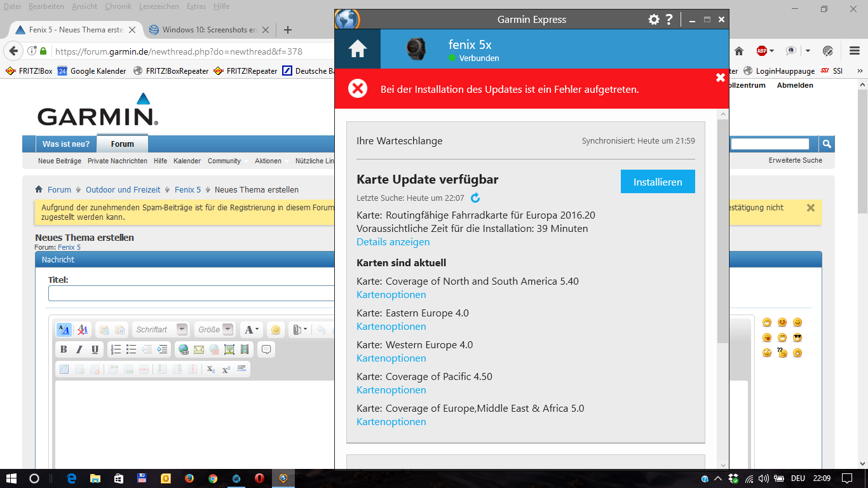Open Private Nachrichten
The height and width of the screenshot is (488, 868).
pyautogui.click(x=118, y=161)
